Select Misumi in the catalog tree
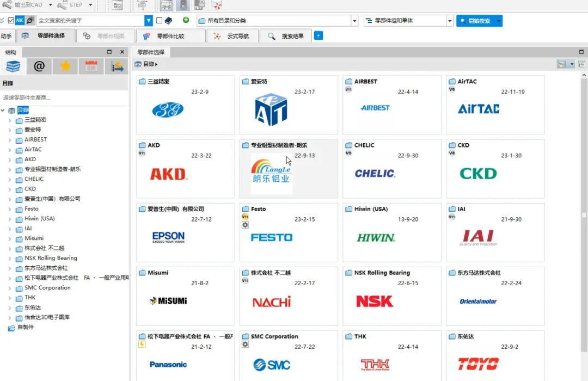 34,238
